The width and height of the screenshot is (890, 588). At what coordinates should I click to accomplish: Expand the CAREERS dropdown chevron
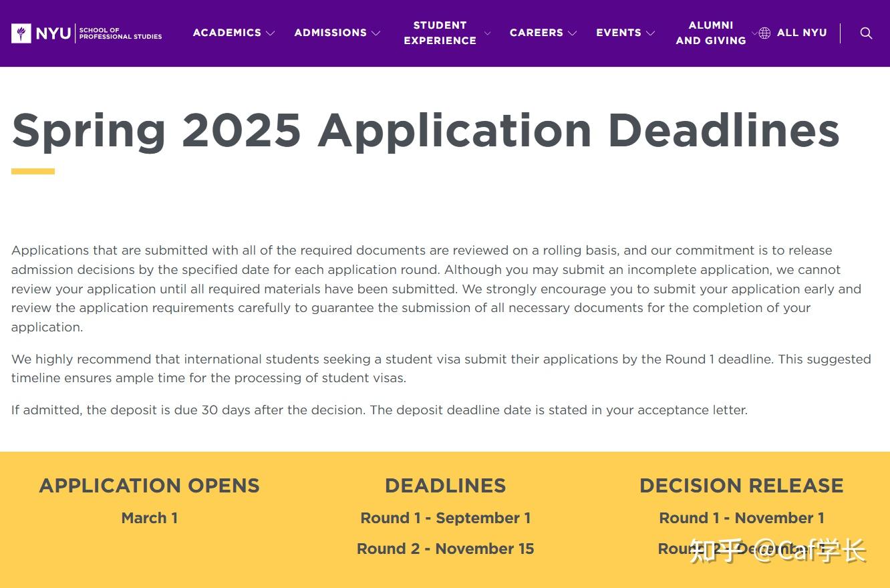573,33
